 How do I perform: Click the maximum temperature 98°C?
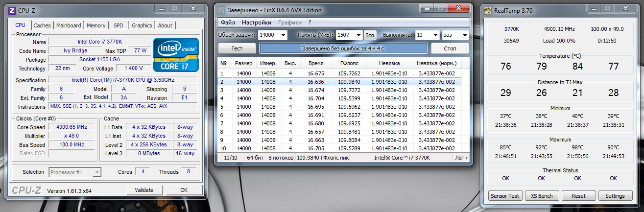(577, 147)
